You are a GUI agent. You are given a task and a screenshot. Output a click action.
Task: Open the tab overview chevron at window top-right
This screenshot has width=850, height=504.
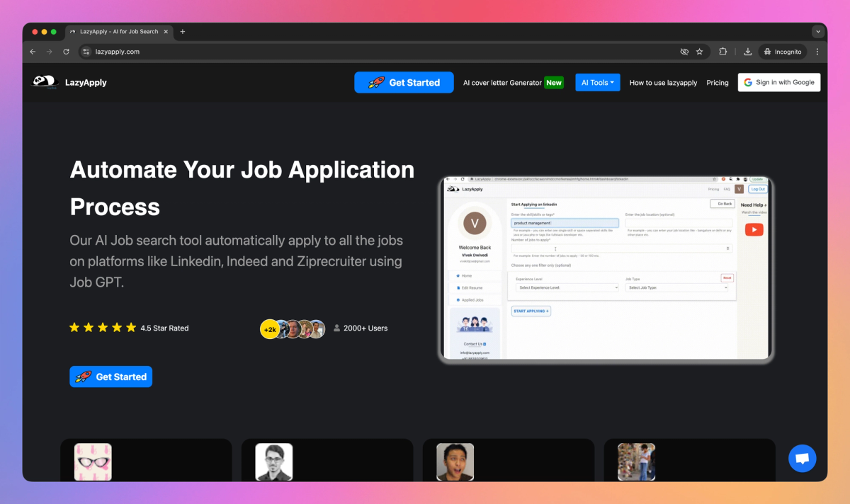pos(818,31)
